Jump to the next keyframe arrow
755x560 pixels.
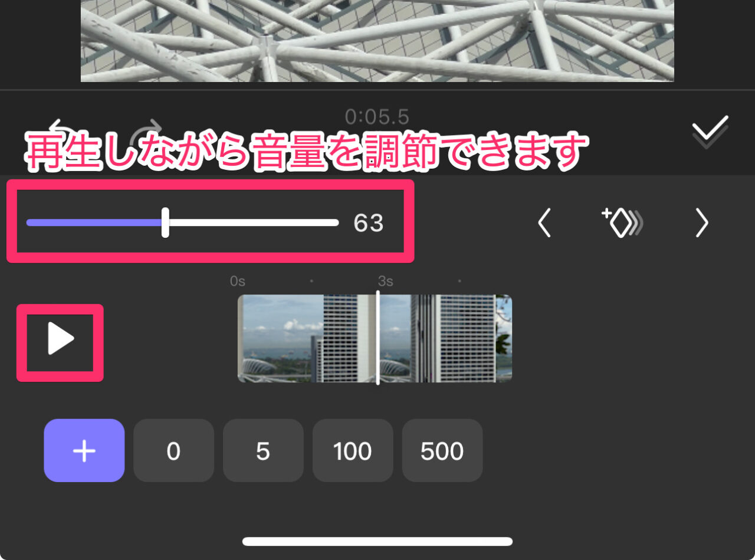click(x=701, y=224)
